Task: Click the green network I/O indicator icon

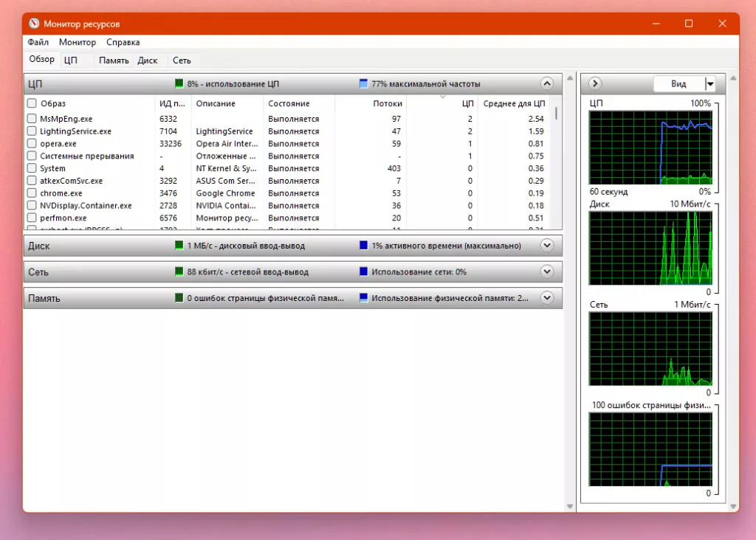Action: pyautogui.click(x=179, y=272)
